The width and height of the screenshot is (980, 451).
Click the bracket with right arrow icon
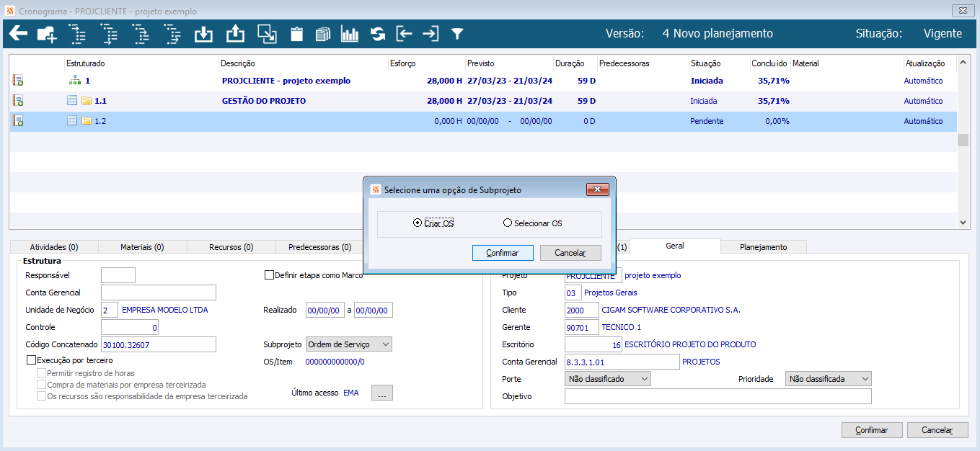[x=431, y=34]
